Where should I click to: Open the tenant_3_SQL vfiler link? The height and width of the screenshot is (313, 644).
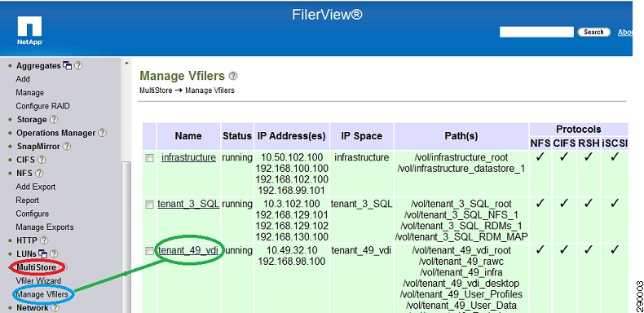[188, 204]
